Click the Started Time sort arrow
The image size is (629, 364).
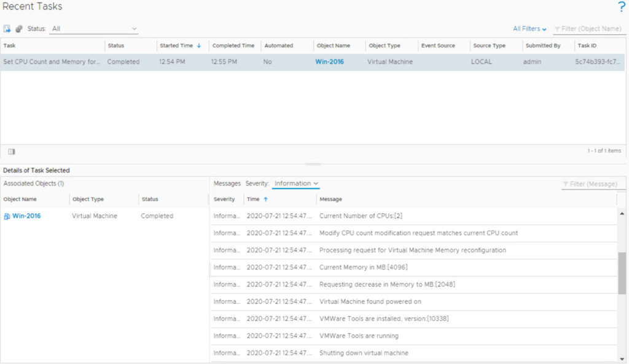point(199,45)
